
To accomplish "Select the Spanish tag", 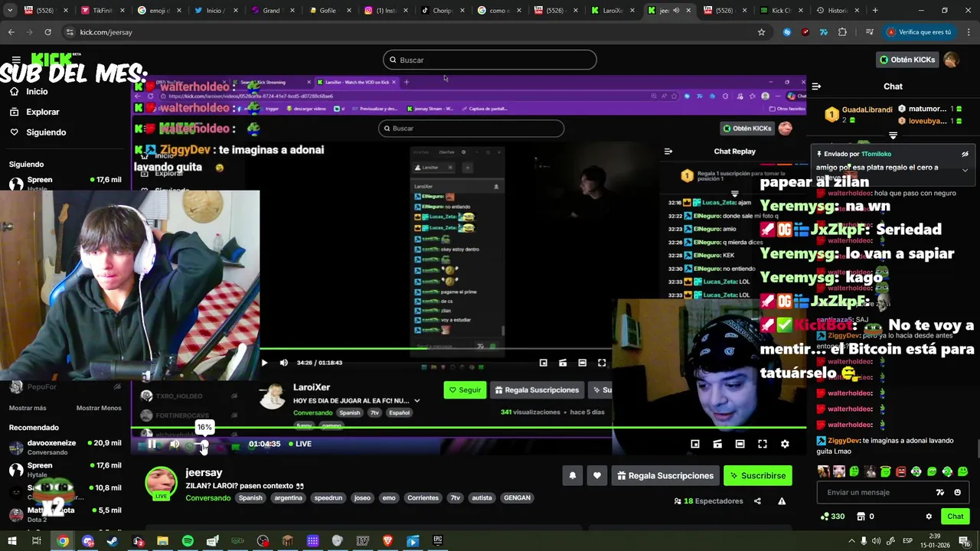I will [250, 497].
